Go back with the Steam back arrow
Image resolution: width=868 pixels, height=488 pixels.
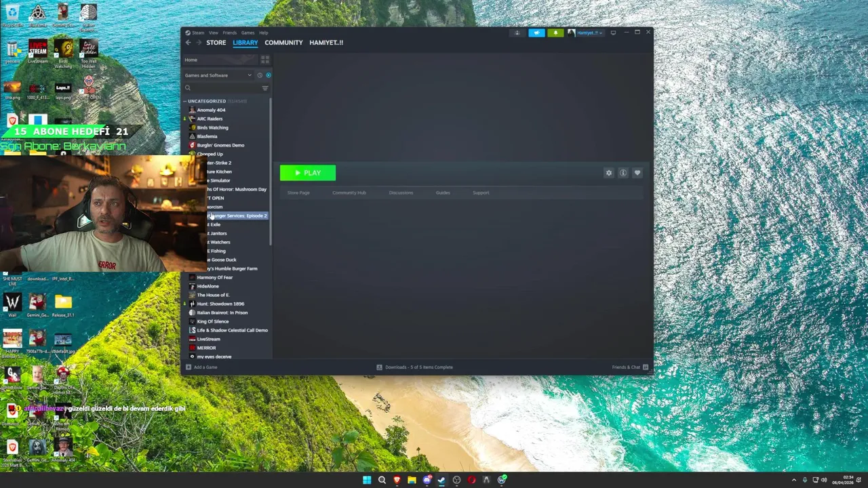[189, 42]
